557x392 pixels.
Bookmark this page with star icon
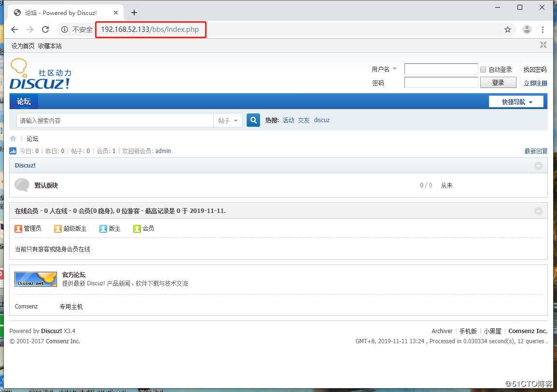[x=508, y=29]
